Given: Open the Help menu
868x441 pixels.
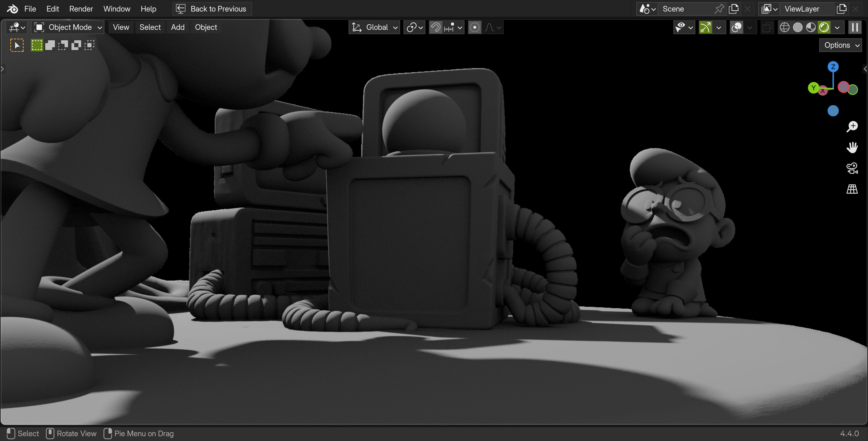Looking at the screenshot, I should (x=148, y=9).
